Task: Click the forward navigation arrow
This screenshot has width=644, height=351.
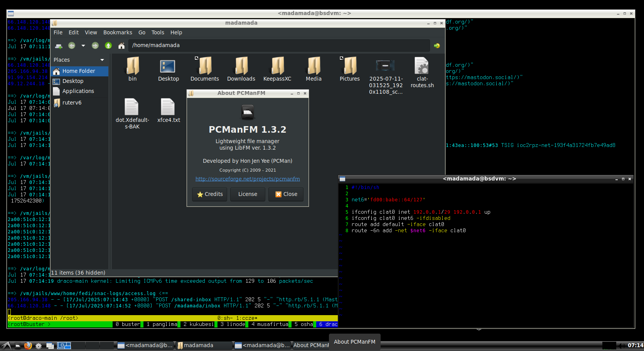Action: click(x=95, y=46)
